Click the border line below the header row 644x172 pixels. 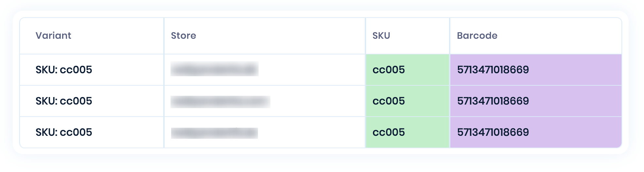click(321, 54)
